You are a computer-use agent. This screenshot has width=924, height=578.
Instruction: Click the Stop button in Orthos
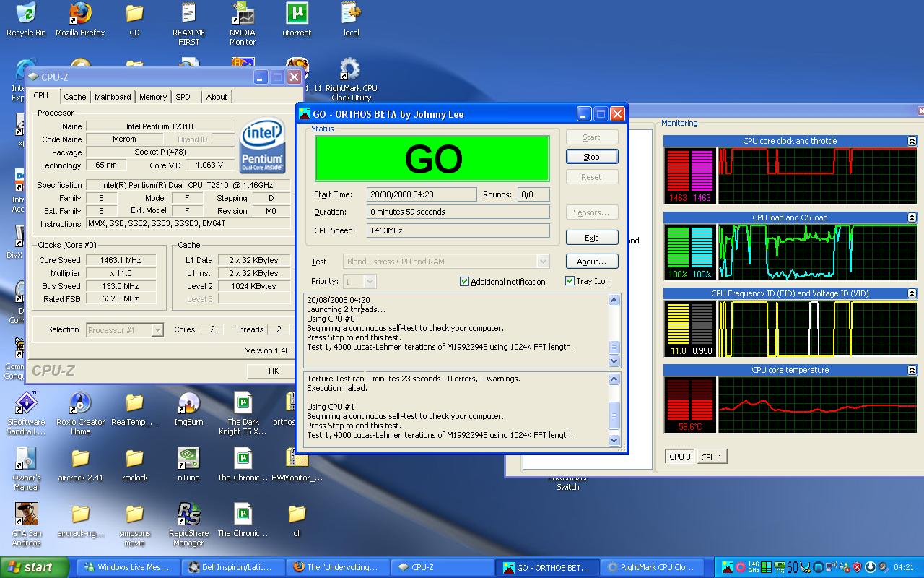pyautogui.click(x=591, y=157)
